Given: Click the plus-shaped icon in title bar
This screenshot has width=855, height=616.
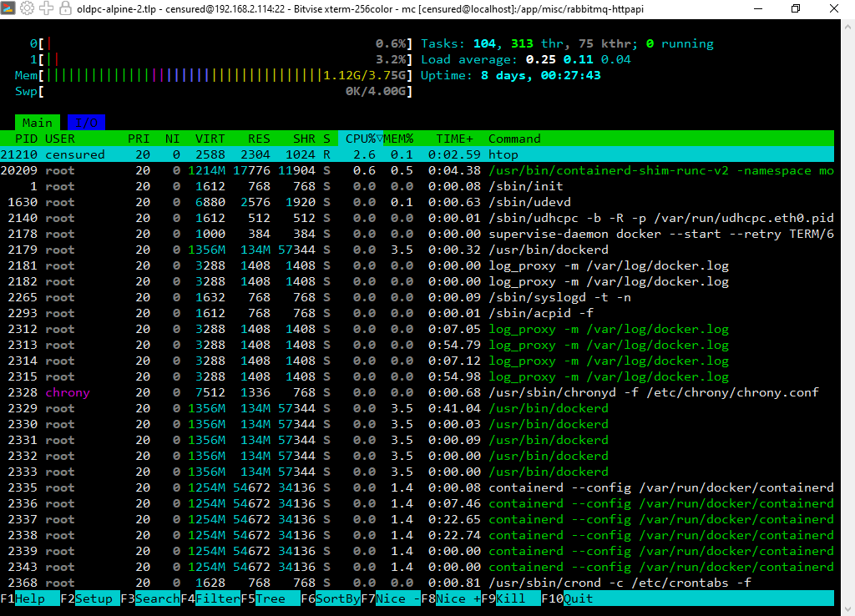Looking at the screenshot, I should (47, 8).
